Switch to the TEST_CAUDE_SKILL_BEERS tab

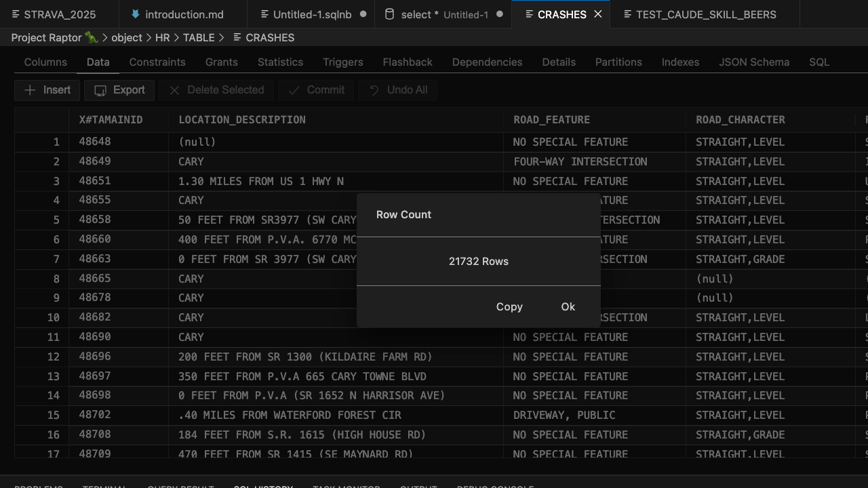(705, 14)
